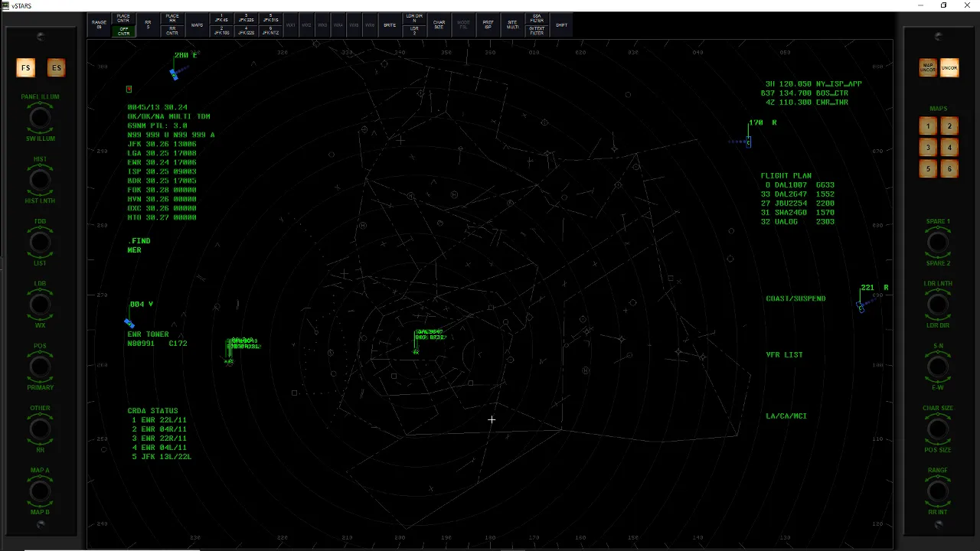This screenshot has height=551, width=980.
Task: Toggle MAPS button 3 on right panel
Action: coord(928,148)
